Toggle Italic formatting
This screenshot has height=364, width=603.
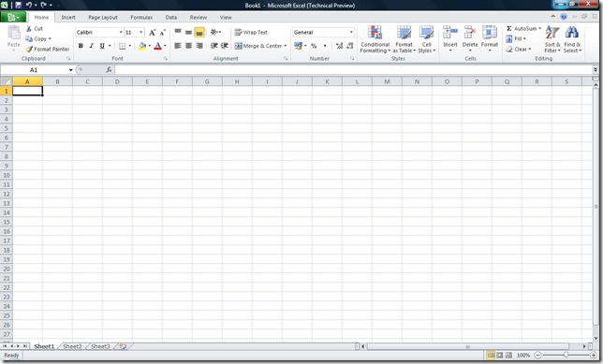(x=91, y=46)
